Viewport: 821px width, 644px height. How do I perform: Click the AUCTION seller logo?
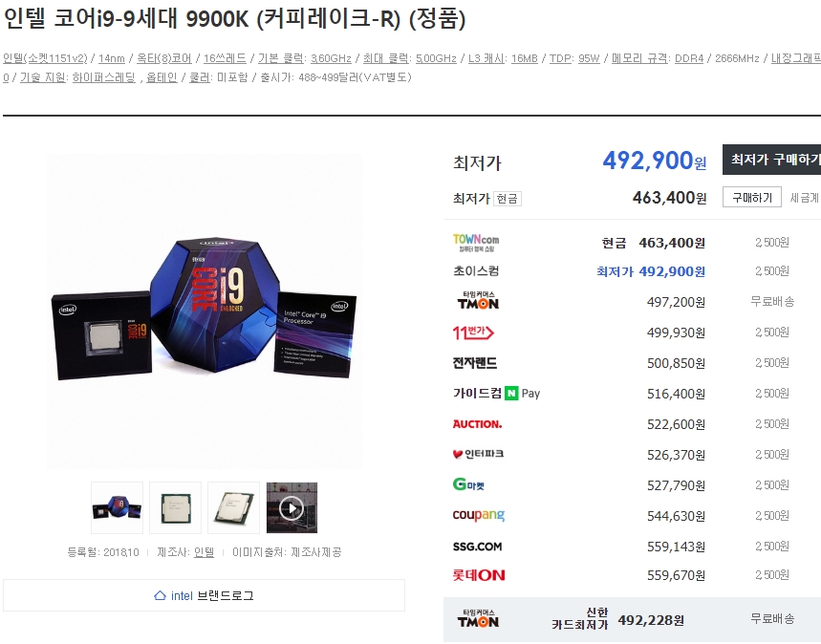point(477,424)
